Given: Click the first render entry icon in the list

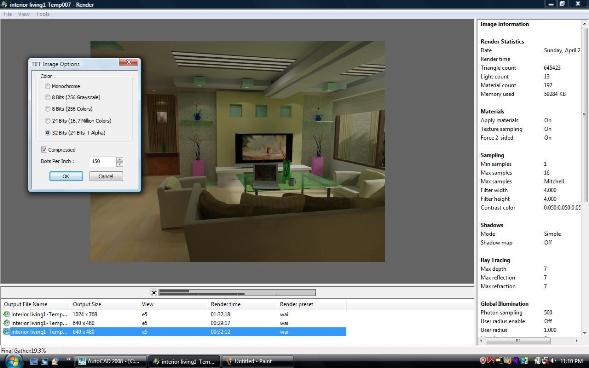Looking at the screenshot, I should 6,314.
